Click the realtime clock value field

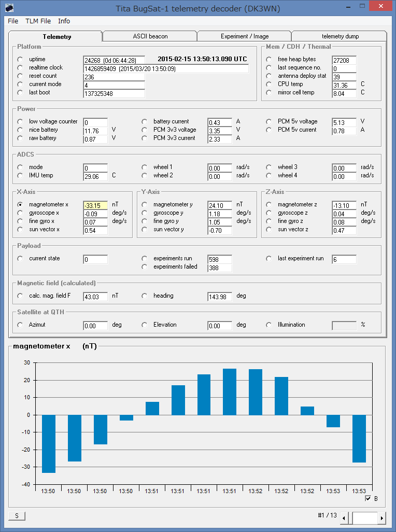(x=166, y=69)
